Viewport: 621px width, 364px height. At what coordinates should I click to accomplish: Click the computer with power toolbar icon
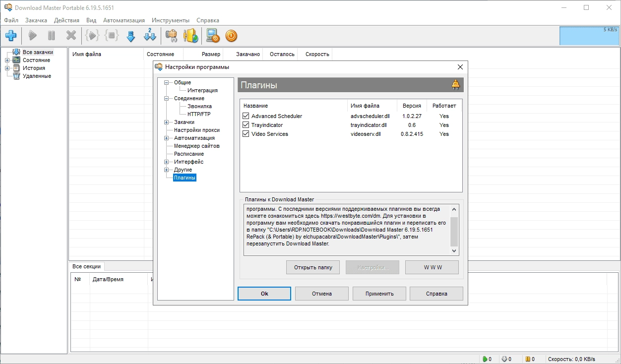(x=213, y=36)
